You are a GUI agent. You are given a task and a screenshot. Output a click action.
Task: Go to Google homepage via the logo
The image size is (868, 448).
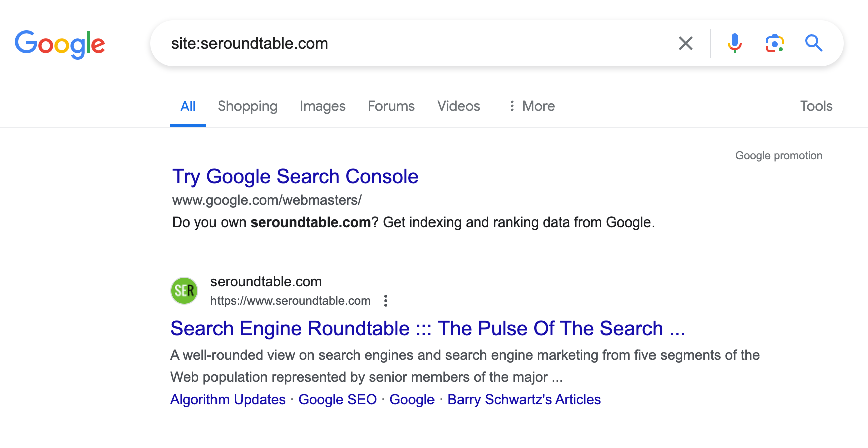coord(60,44)
